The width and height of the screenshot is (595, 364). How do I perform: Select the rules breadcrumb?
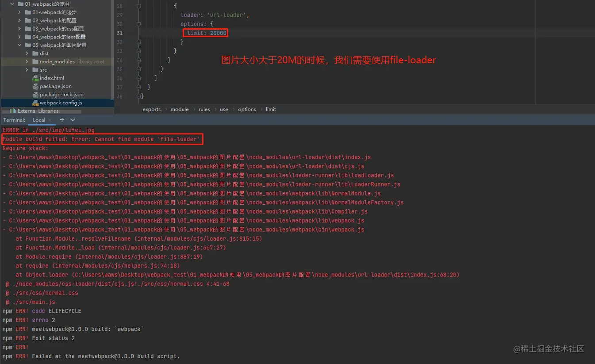(204, 109)
